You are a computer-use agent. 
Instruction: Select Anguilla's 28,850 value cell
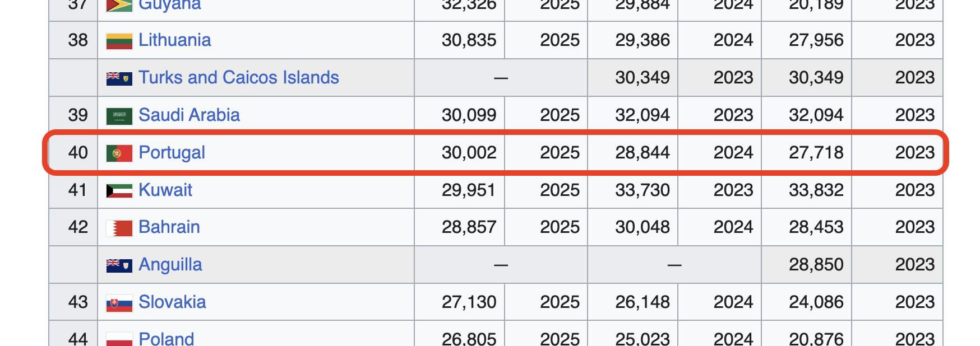(806, 264)
